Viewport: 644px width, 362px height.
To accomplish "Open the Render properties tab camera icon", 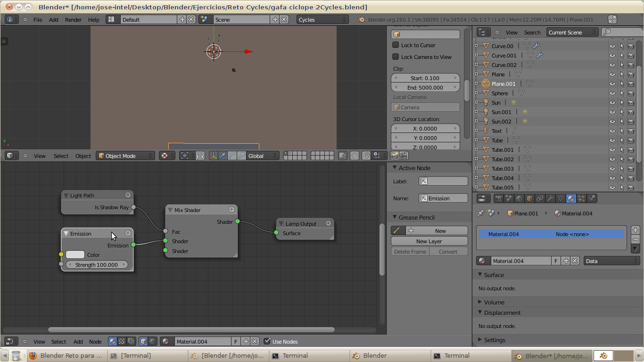I will tap(498, 198).
